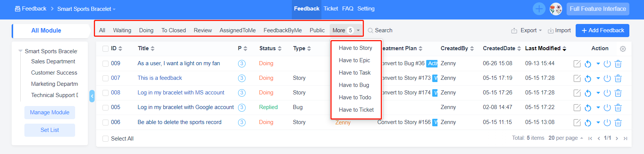Toggle the header checkbox beside ID column
The height and width of the screenshot is (154, 644).
(106, 49)
